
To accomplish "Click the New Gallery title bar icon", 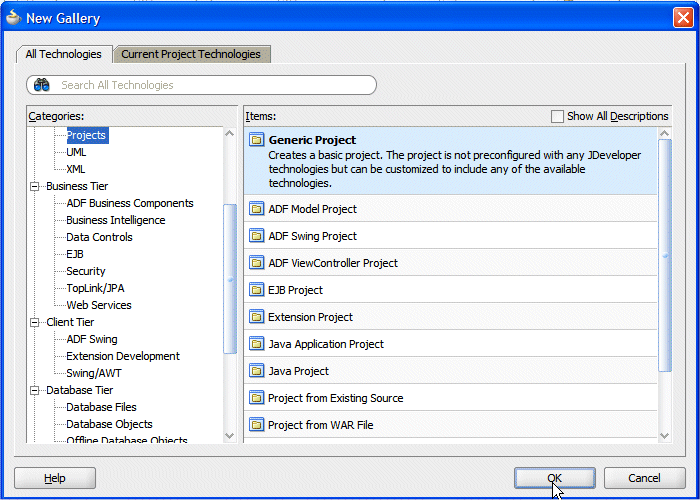I will [13, 17].
